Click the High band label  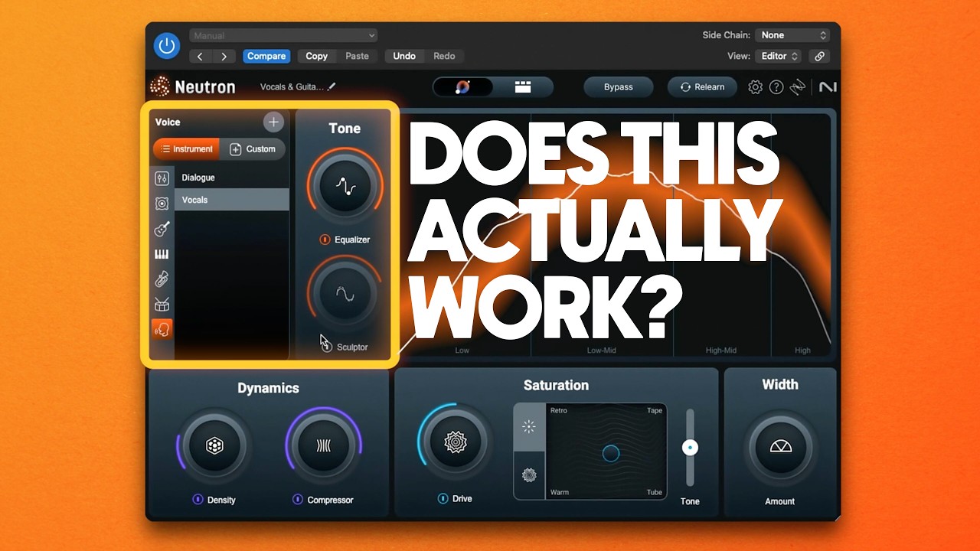point(802,350)
